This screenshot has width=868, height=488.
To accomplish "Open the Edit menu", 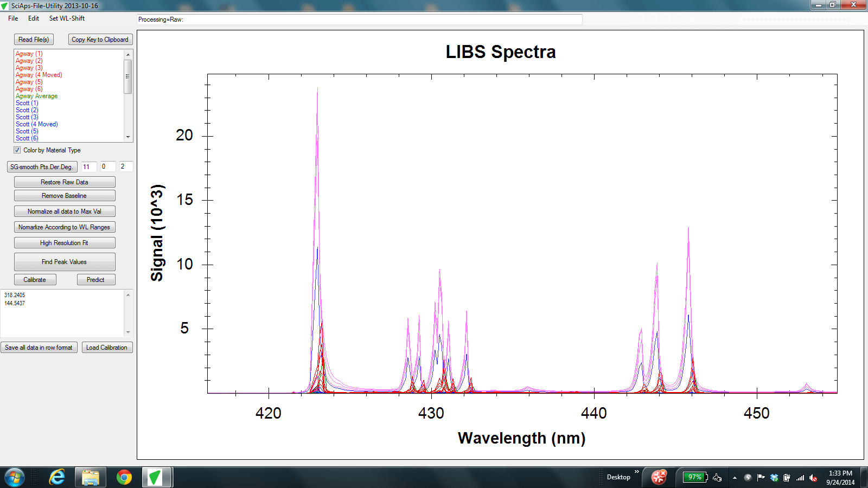I will pos(34,18).
